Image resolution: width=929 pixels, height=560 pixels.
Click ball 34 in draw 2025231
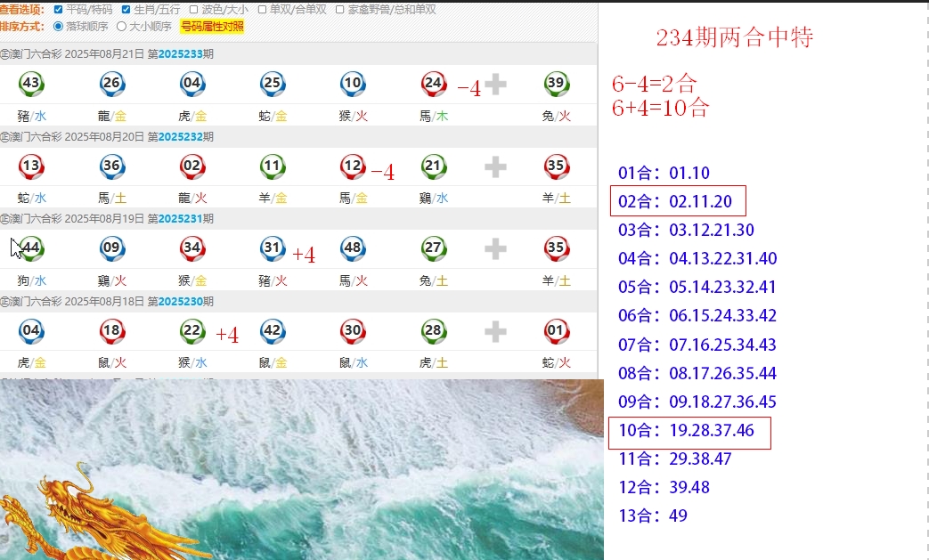(192, 248)
